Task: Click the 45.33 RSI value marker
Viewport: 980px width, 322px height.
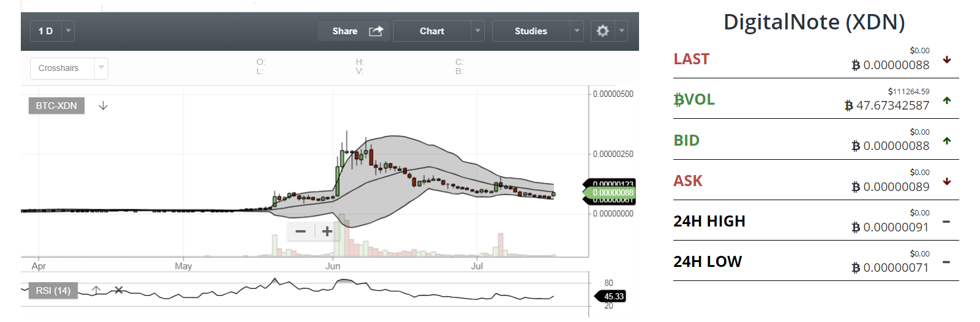Action: pos(611,296)
